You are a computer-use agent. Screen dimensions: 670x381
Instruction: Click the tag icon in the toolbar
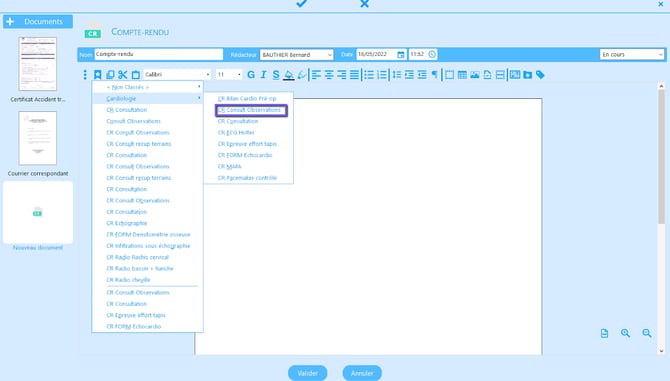[x=541, y=75]
